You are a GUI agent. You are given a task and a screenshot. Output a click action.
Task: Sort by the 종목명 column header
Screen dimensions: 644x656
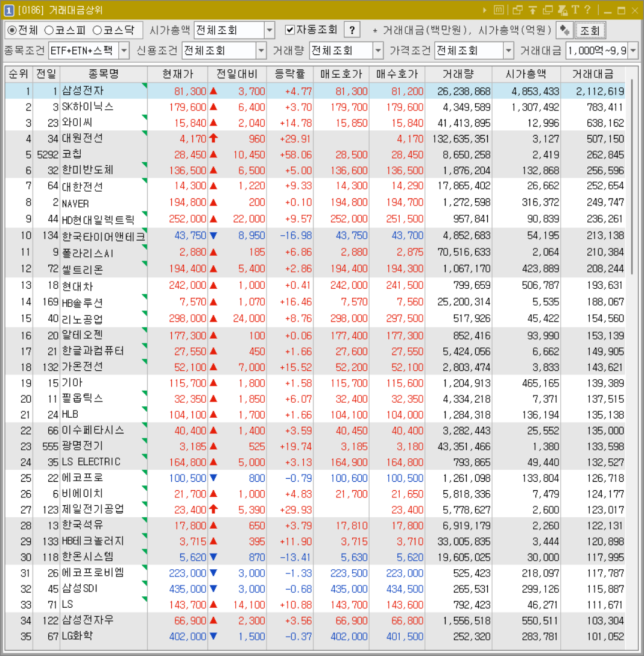pyautogui.click(x=104, y=74)
